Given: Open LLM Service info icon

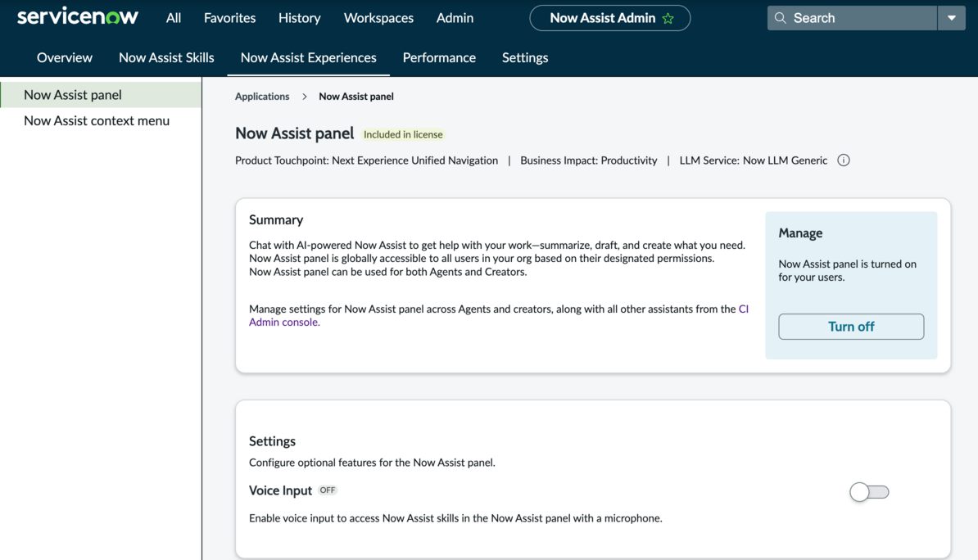Looking at the screenshot, I should (844, 160).
